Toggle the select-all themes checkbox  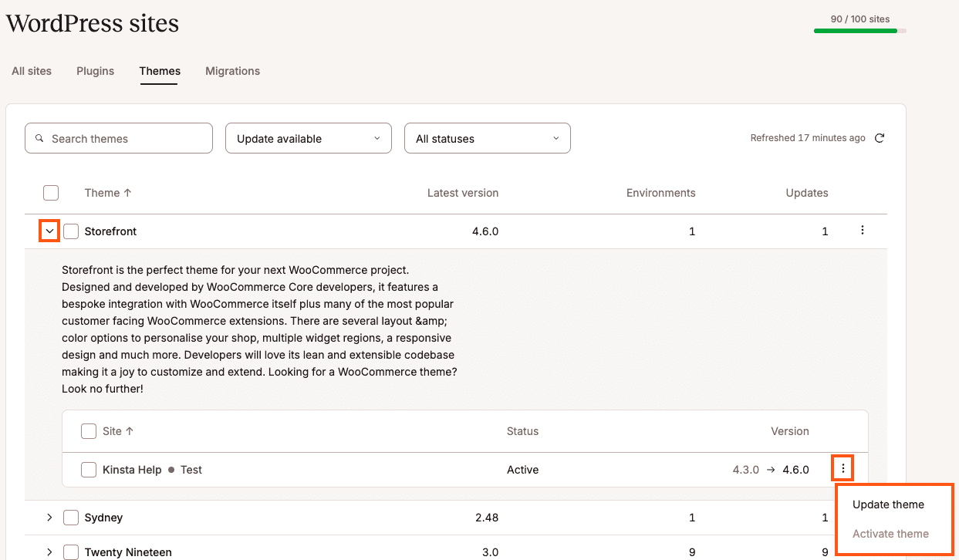[x=51, y=193]
